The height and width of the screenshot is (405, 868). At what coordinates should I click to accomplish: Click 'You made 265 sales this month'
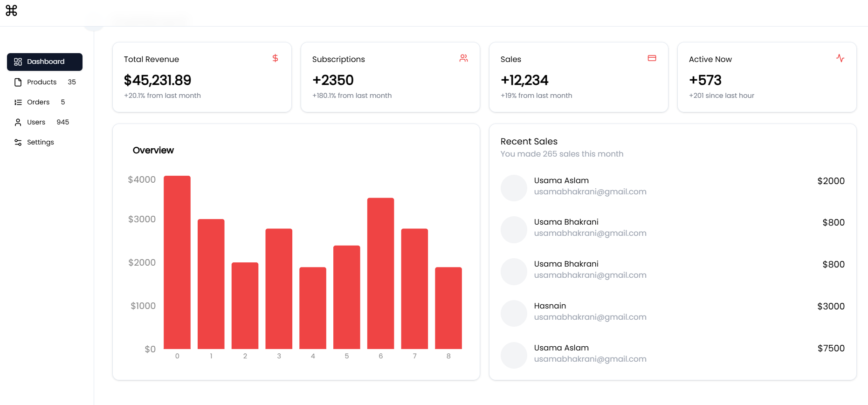pyautogui.click(x=562, y=154)
